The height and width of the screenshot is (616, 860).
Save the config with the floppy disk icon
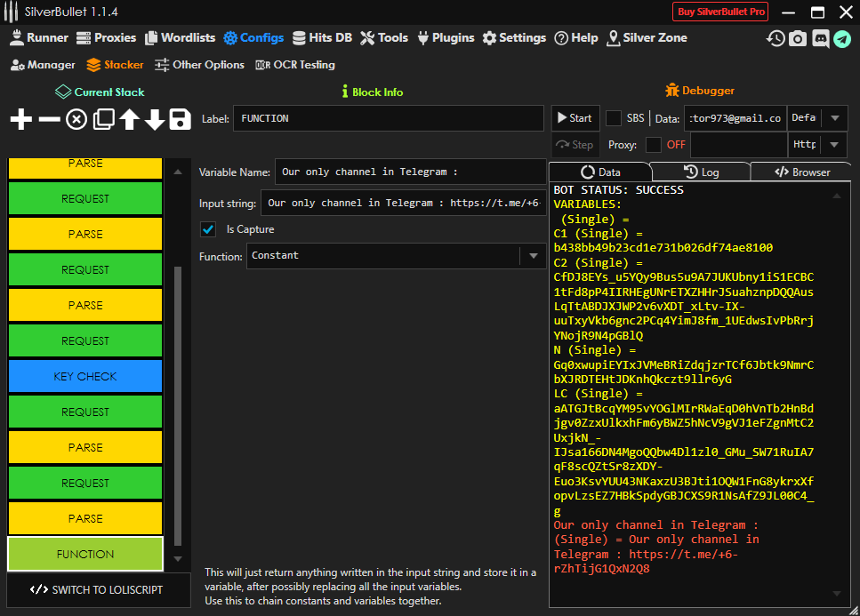pyautogui.click(x=181, y=119)
